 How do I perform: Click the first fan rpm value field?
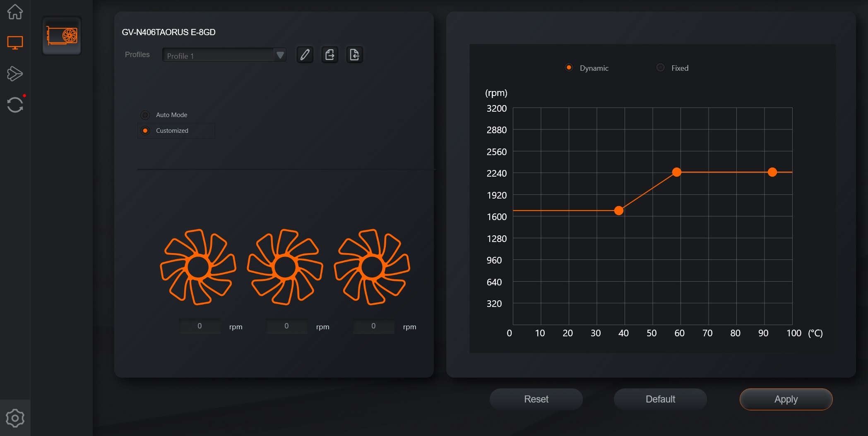point(200,326)
